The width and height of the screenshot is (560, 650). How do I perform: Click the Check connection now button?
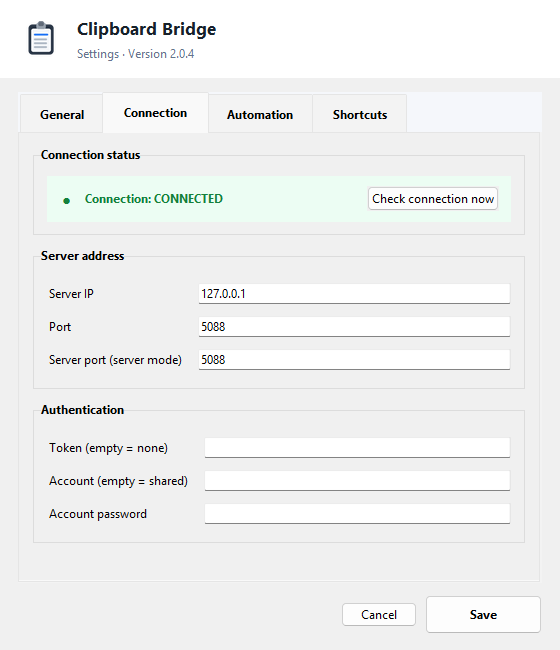[433, 199]
